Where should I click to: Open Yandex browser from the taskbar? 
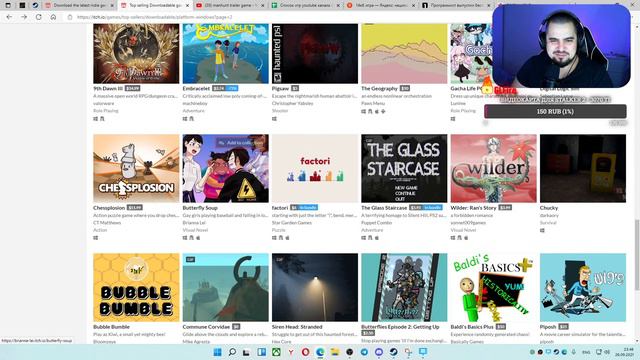tap(291, 352)
